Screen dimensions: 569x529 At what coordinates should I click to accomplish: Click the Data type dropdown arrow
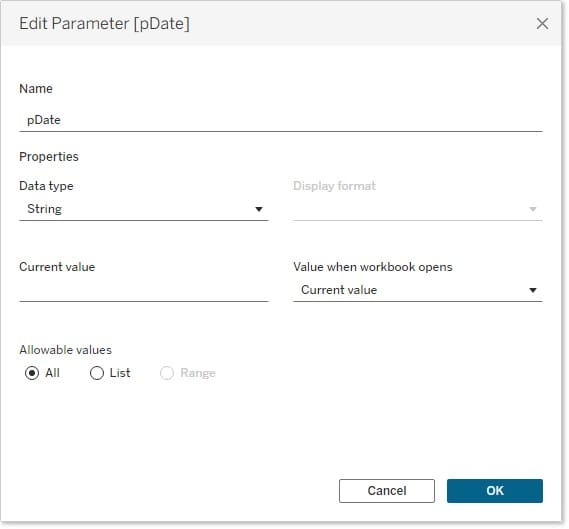click(x=259, y=209)
